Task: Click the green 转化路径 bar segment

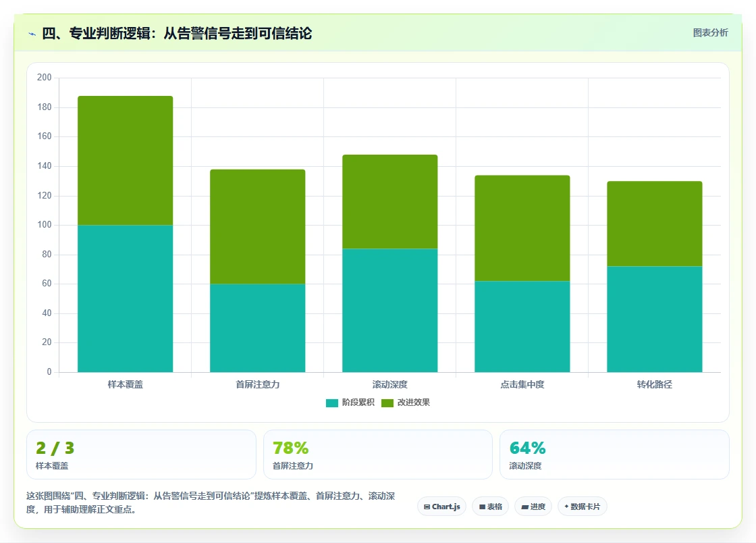Action: 655,224
